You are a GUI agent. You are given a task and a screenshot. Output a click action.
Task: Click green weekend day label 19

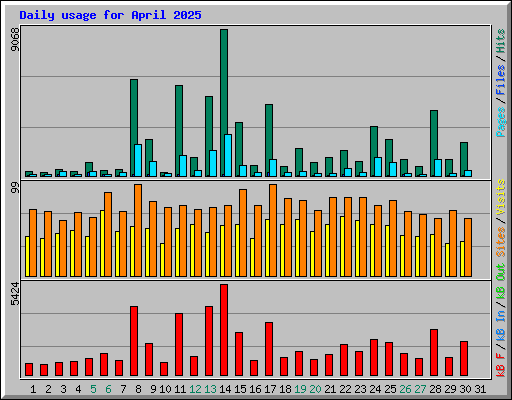(x=300, y=389)
